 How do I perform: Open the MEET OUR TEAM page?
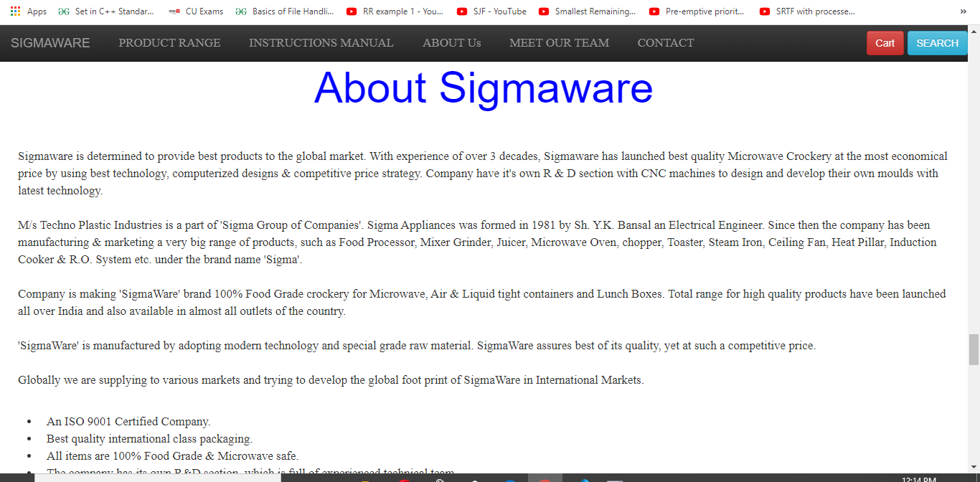pyautogui.click(x=559, y=43)
